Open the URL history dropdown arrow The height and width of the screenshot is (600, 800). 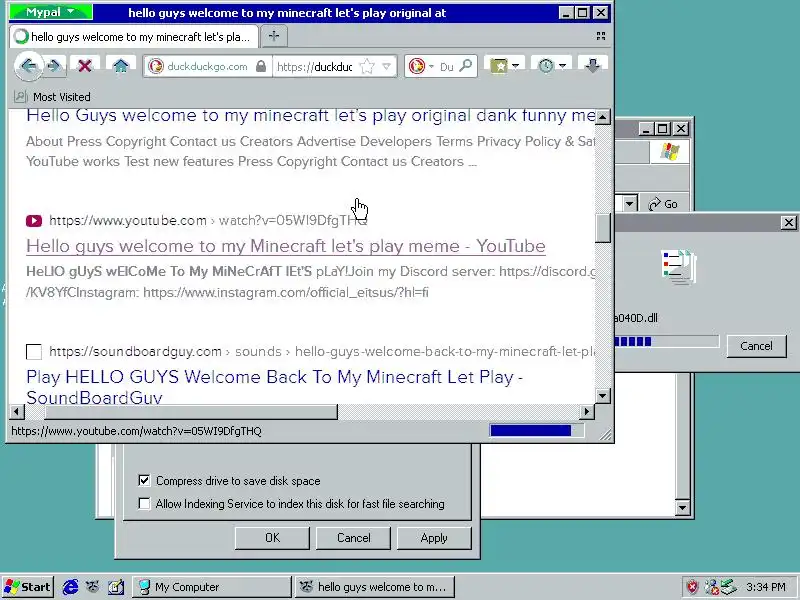click(x=387, y=66)
